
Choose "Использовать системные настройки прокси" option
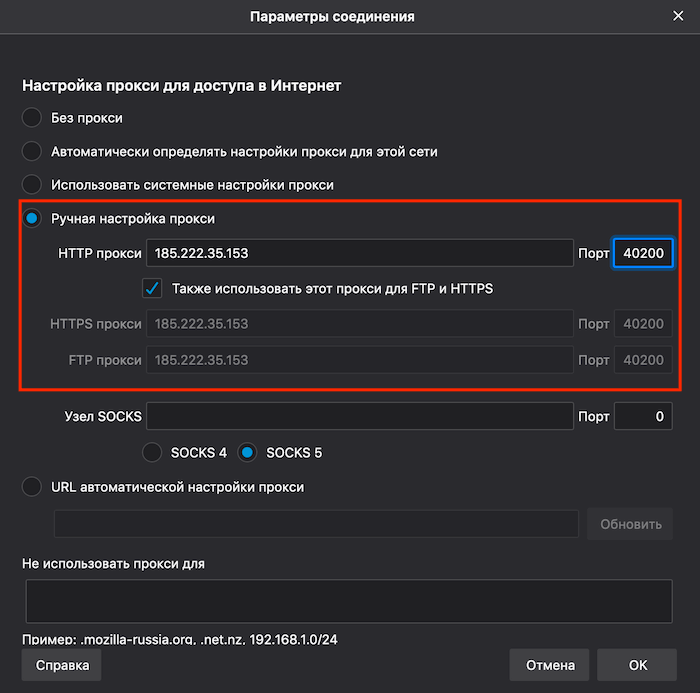(32, 185)
